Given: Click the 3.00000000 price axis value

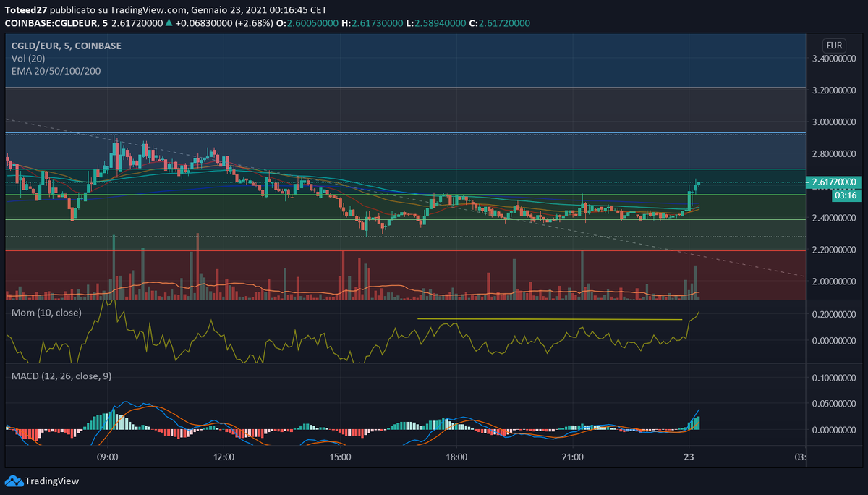Looking at the screenshot, I should [x=835, y=122].
